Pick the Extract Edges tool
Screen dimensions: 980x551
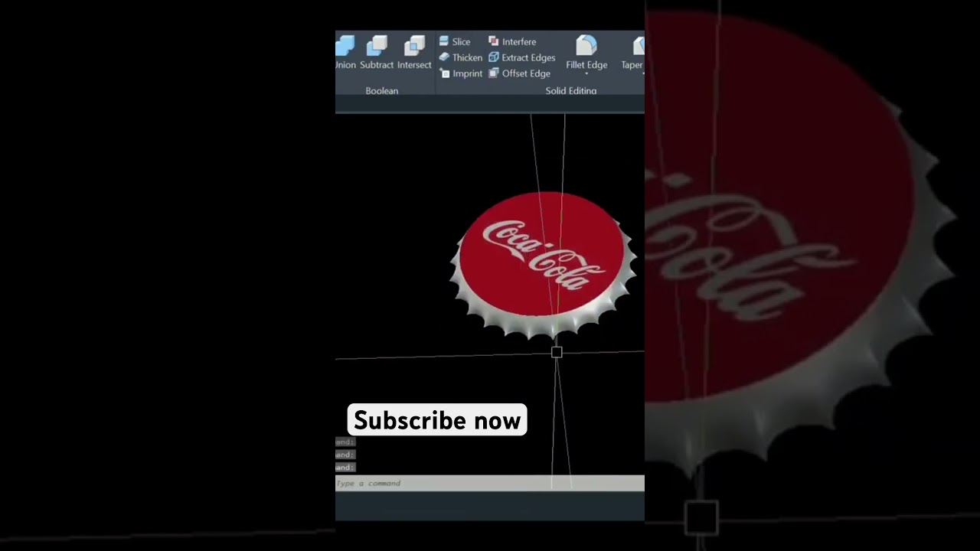[522, 57]
